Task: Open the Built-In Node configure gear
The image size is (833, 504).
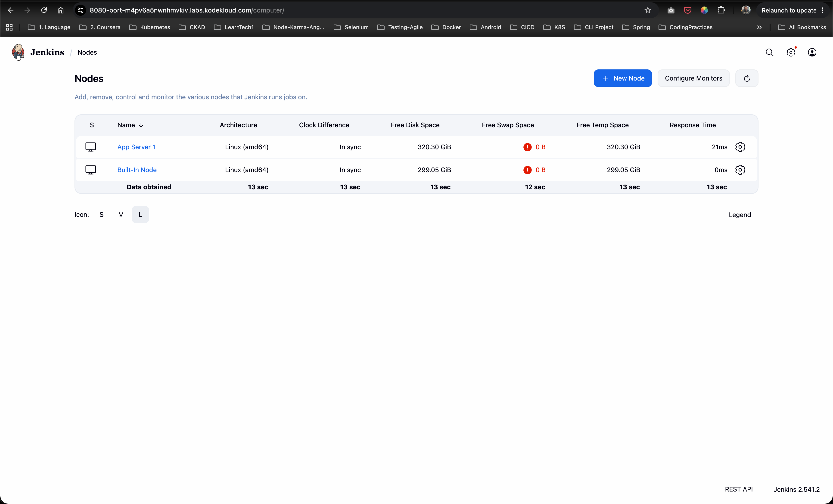Action: [x=740, y=170]
